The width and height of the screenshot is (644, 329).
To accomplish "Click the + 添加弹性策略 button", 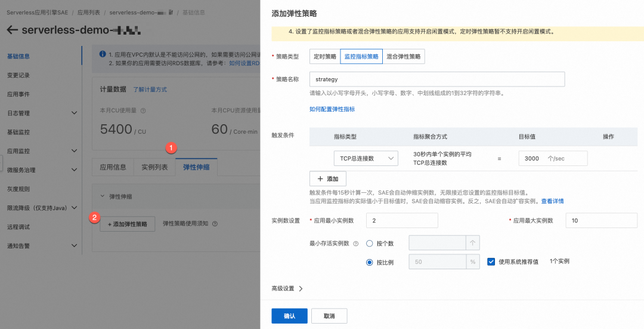I will [128, 224].
